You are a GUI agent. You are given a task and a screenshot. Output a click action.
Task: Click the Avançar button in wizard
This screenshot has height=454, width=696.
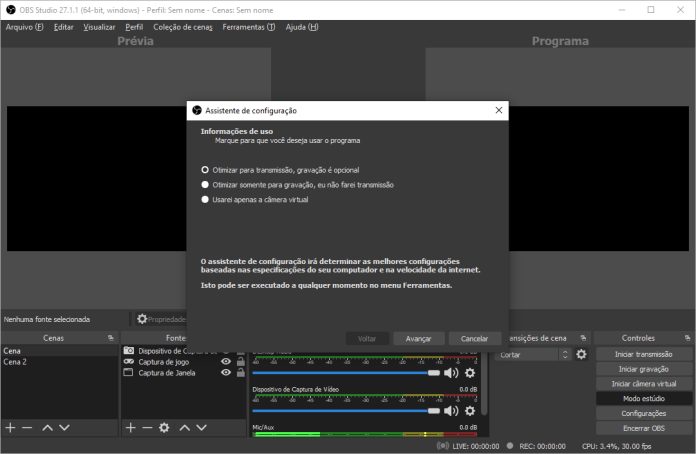point(418,339)
